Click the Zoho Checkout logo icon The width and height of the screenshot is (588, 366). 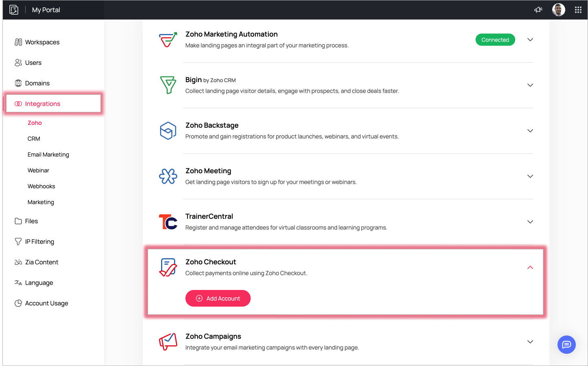point(168,267)
